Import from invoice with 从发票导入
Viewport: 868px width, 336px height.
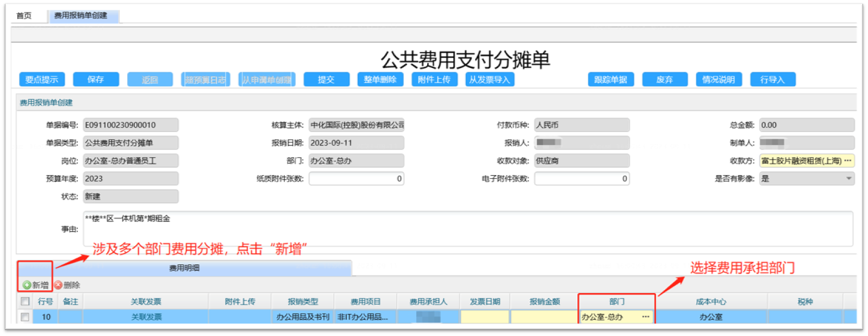pos(490,79)
